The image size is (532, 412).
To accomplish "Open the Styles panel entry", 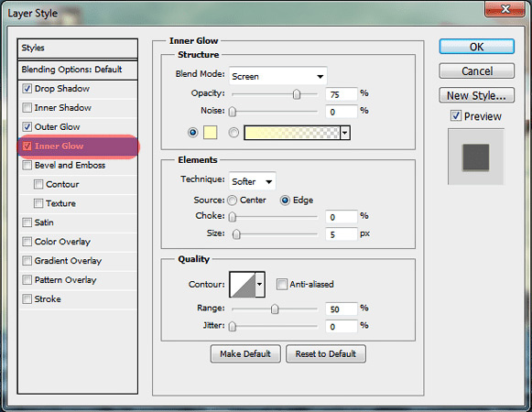I will 78,49.
